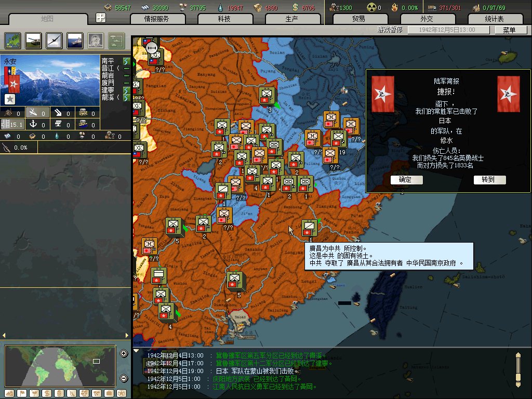Click message log scroll down arrow
The image size is (532, 399).
(x=518, y=384)
